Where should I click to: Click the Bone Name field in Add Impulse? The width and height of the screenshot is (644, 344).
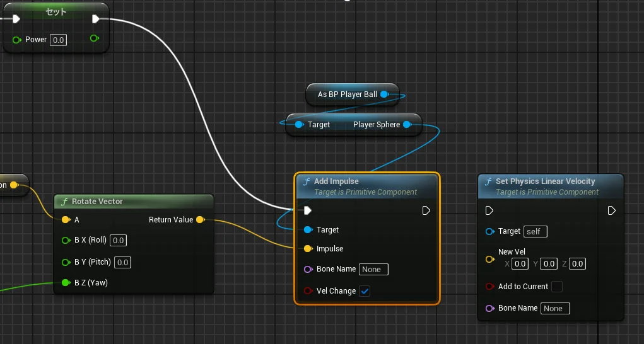pyautogui.click(x=373, y=270)
